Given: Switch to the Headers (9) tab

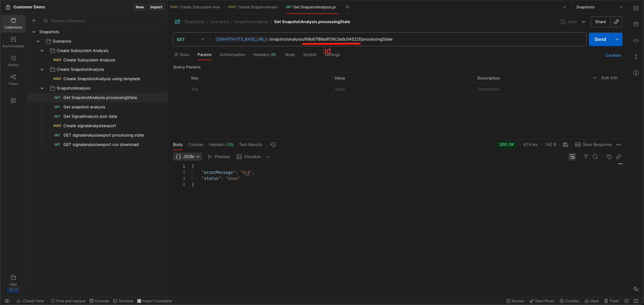Looking at the screenshot, I should tap(264, 55).
